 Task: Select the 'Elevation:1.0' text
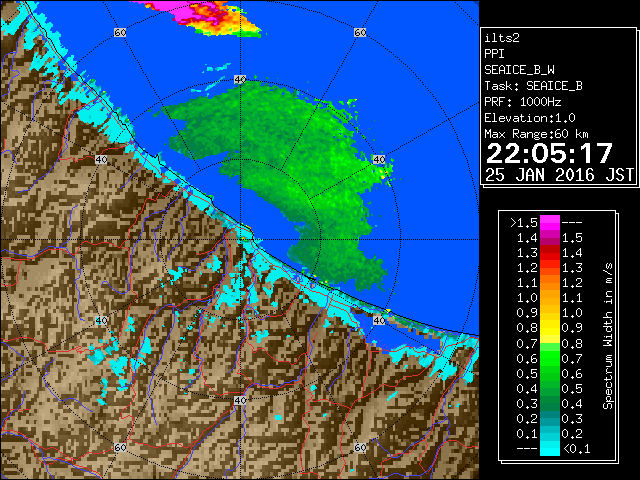pyautogui.click(x=530, y=118)
